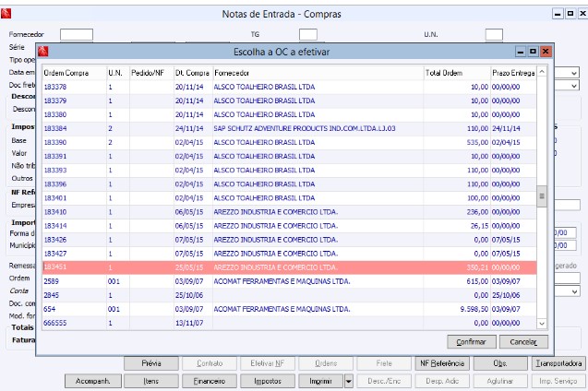Screen dimensions: 588x391
Task: Click the red app icon in dialog title bar
Action: pos(43,52)
